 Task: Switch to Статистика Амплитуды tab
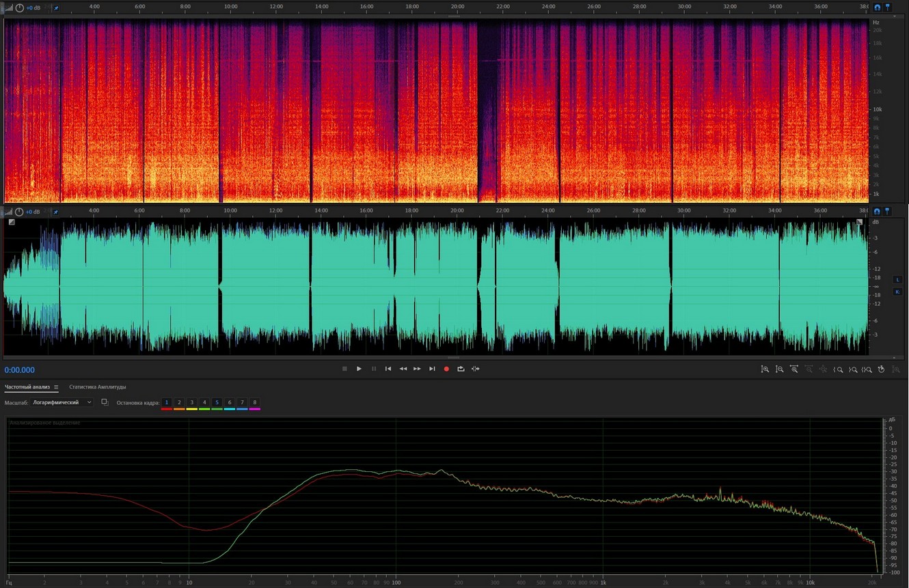(97, 387)
